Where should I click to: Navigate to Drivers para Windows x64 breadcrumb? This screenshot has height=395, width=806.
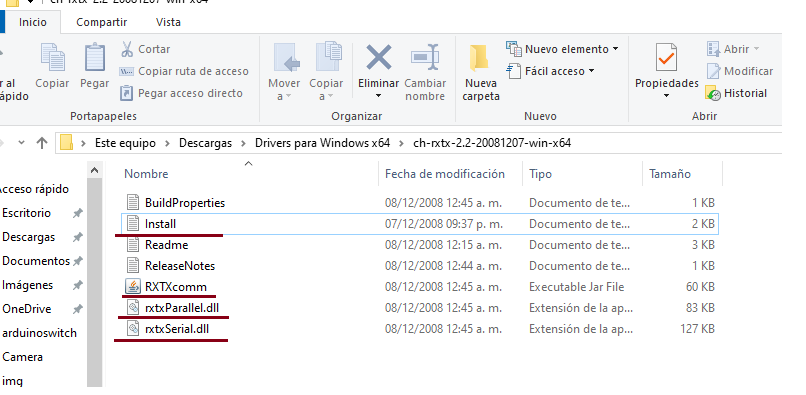(322, 143)
